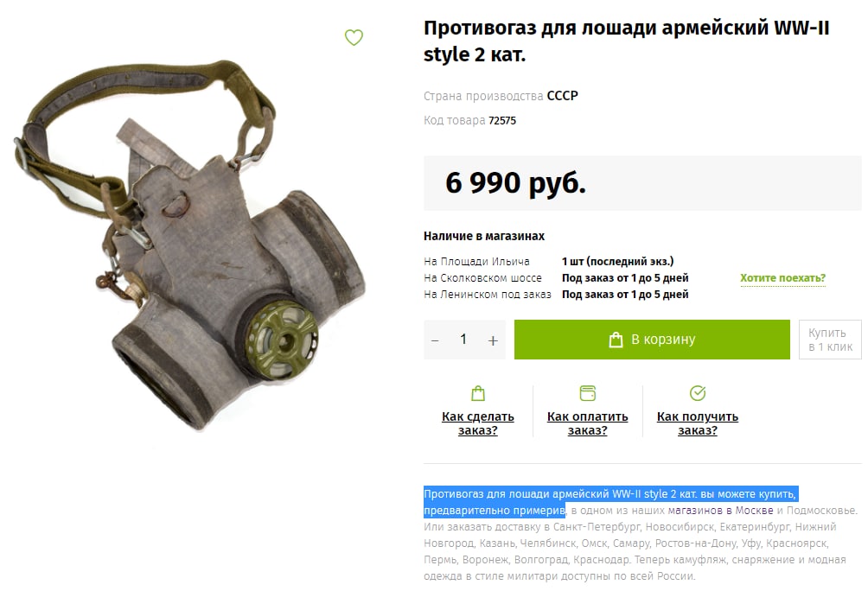Click 'Купить в 1 клик' button
The width and height of the screenshot is (868, 591).
tap(830, 340)
